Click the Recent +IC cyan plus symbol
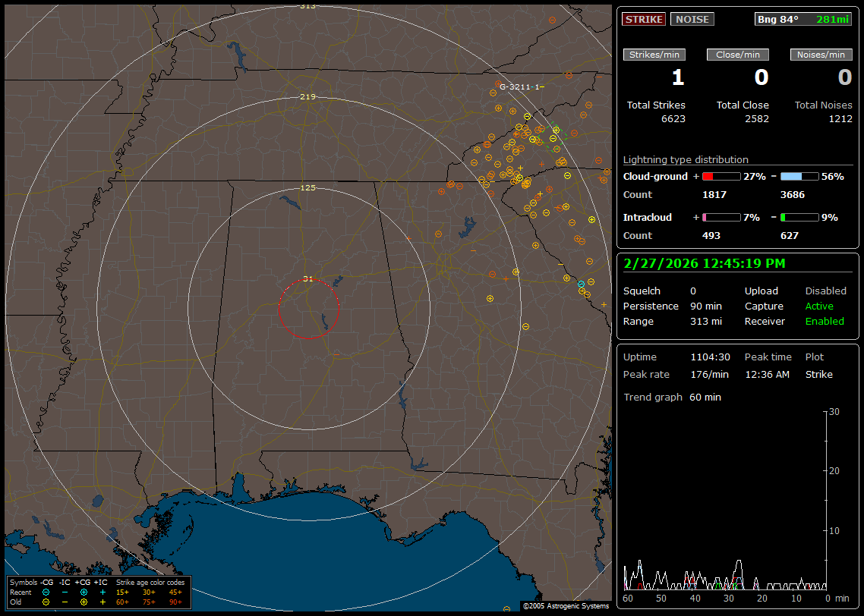The image size is (864, 616). click(102, 592)
